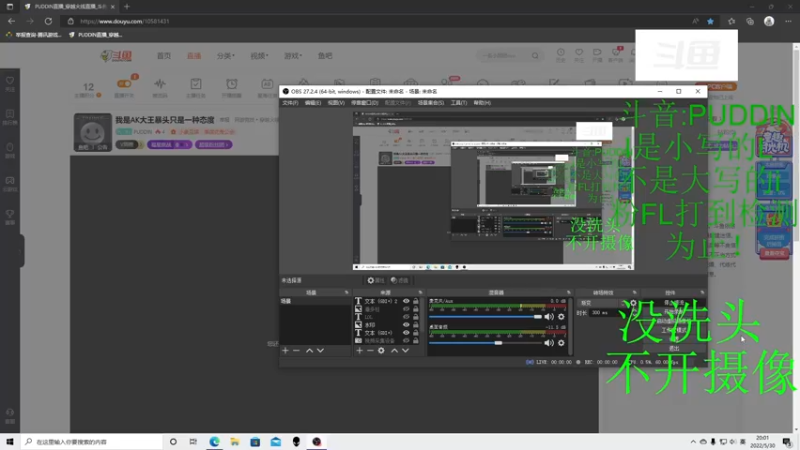Open Windows Start menu
Image resolution: width=800 pixels, height=450 pixels.
pos(10,441)
